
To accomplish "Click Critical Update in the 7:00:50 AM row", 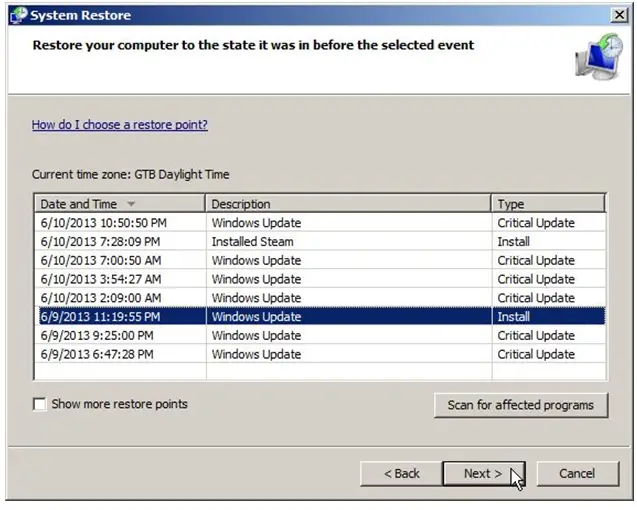I will click(x=536, y=260).
